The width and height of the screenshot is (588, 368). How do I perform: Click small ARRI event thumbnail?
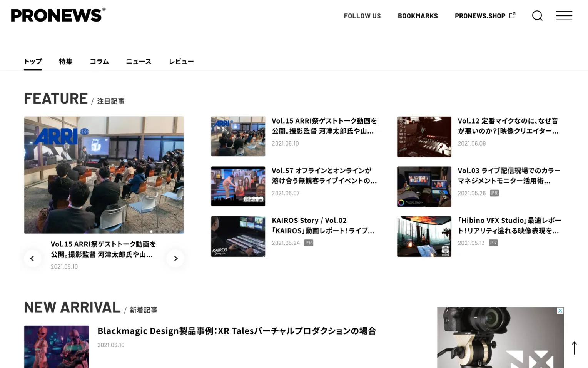(x=238, y=136)
